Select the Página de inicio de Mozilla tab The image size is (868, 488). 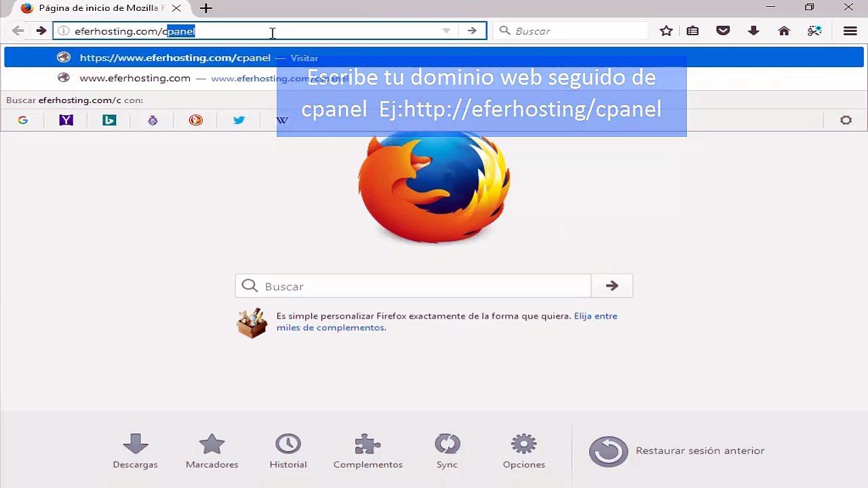pyautogui.click(x=100, y=8)
